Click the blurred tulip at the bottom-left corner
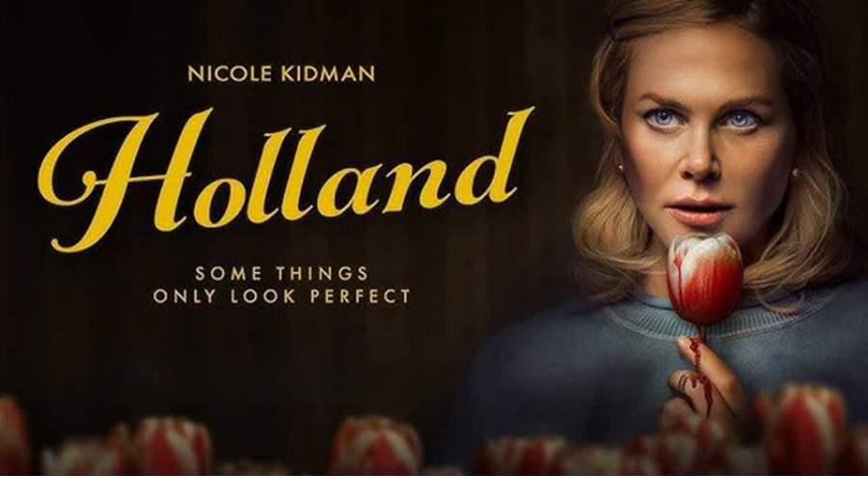 (14, 435)
